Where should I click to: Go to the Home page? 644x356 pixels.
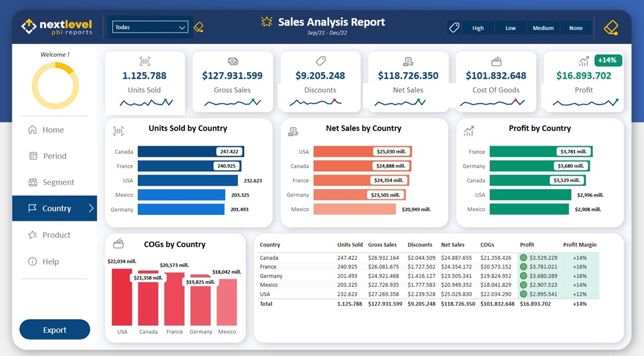coord(53,130)
